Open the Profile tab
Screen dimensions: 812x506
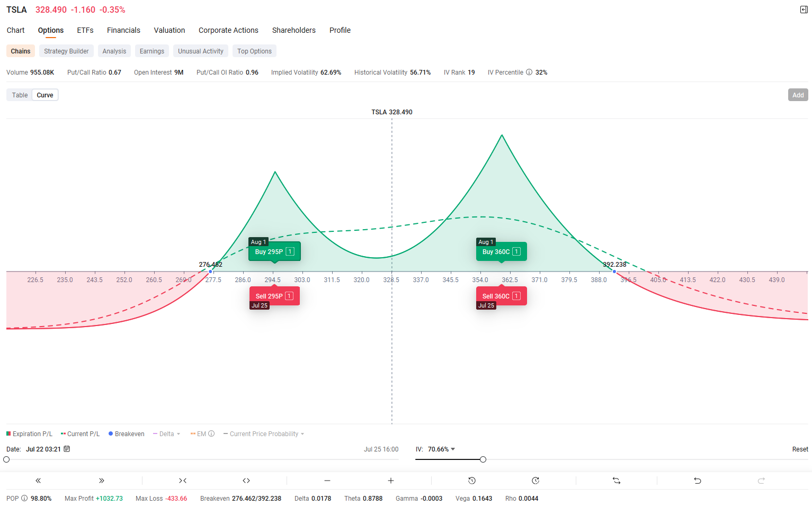point(340,30)
